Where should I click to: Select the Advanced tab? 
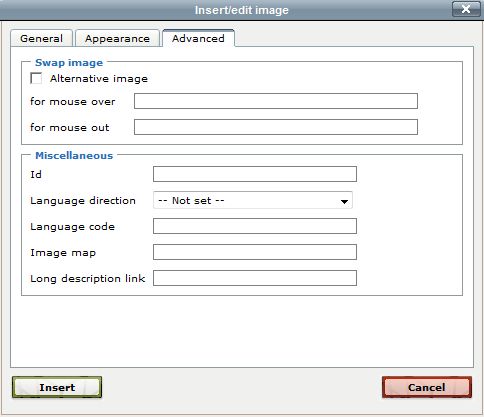198,38
